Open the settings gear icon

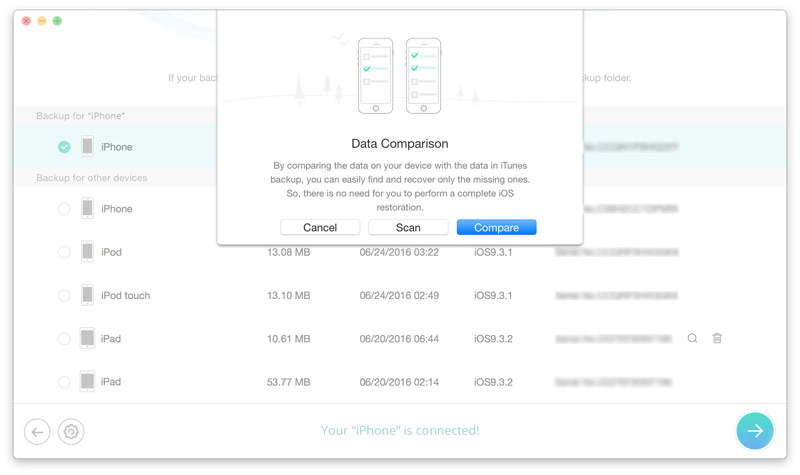pyautogui.click(x=71, y=432)
